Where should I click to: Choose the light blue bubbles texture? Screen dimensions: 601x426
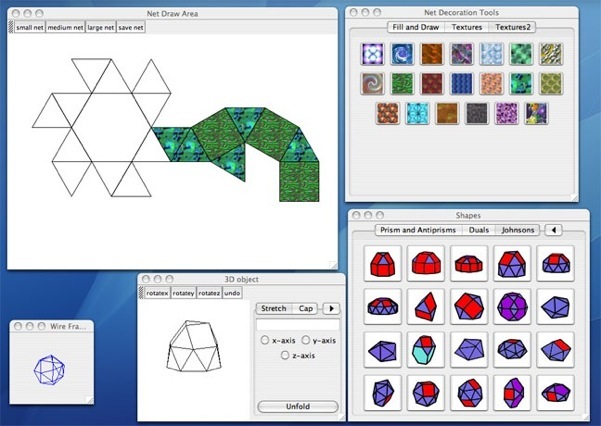[x=491, y=54]
